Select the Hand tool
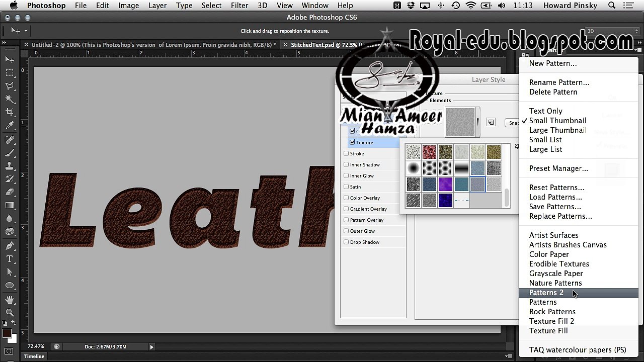644x362 pixels. tap(10, 300)
